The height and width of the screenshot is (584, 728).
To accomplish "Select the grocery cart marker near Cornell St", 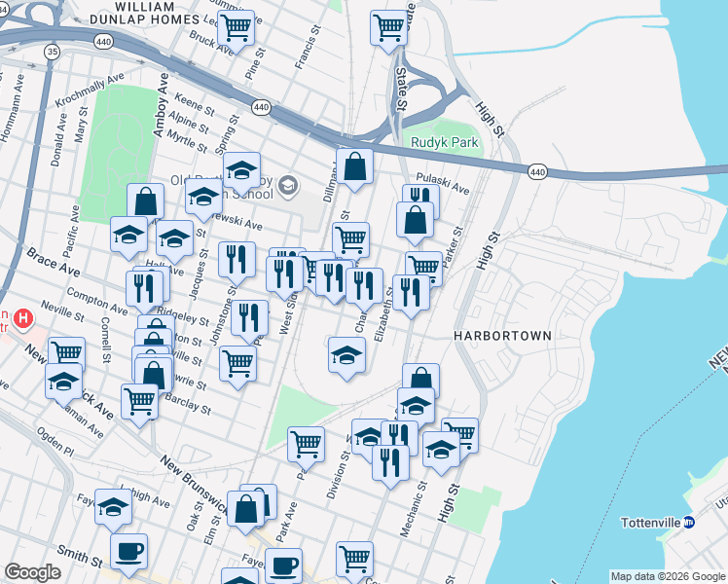I will pyautogui.click(x=66, y=352).
